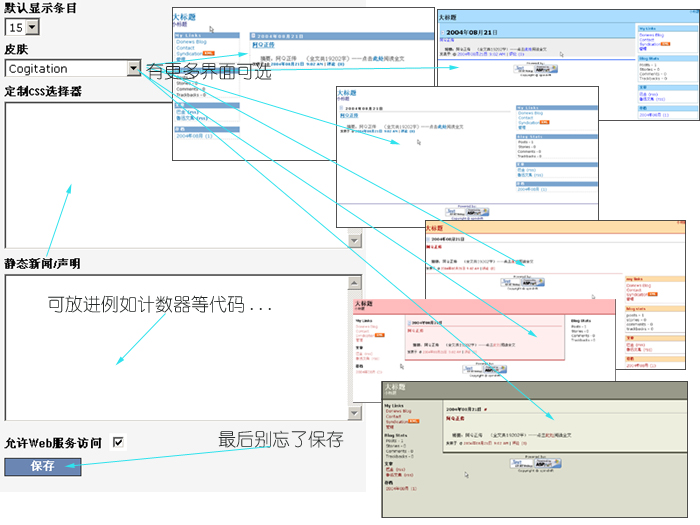Click 大标题 title in top-left blue skin preview
This screenshot has height=525, width=700.
183,18
